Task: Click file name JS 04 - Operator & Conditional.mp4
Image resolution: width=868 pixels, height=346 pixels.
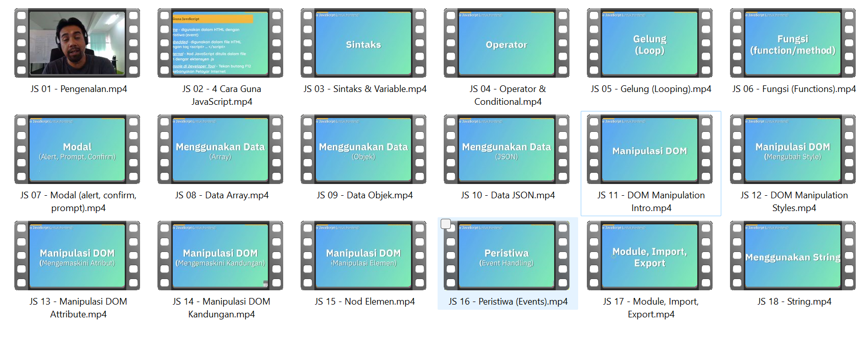Action: coord(508,95)
